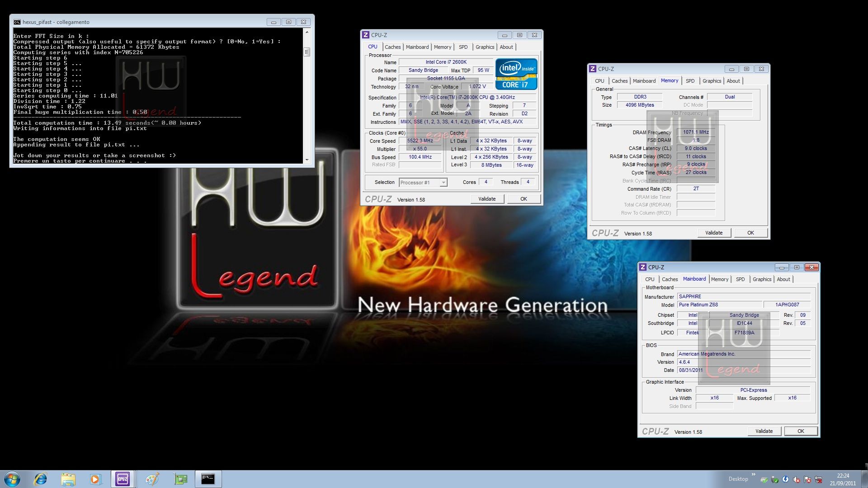The image size is (868, 488).
Task: Click the printer device tray icon
Action: (764, 480)
